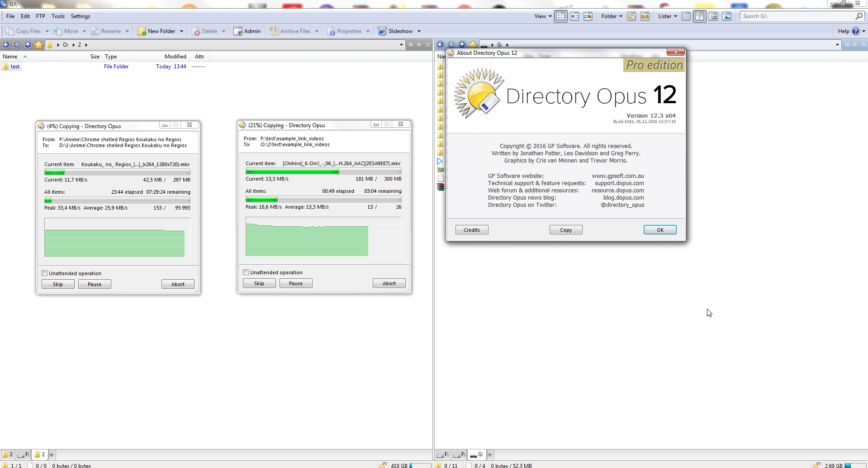Click the search magnifier icon

click(x=859, y=16)
